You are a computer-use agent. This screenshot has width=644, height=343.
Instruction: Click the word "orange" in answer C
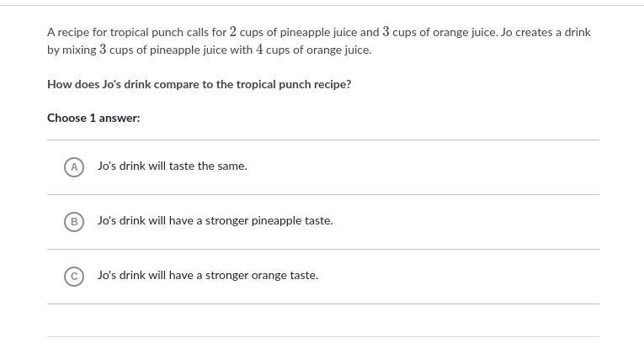tap(269, 276)
